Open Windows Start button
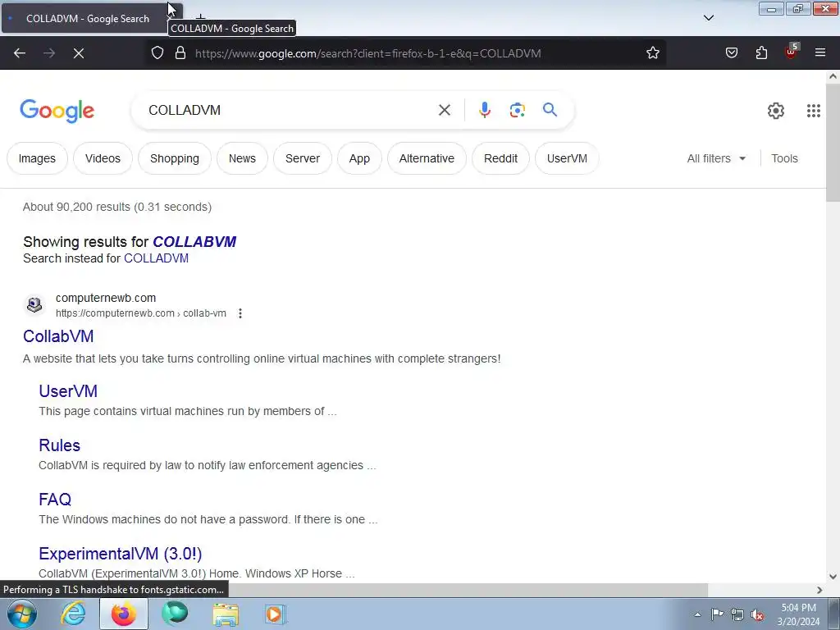 (x=22, y=614)
